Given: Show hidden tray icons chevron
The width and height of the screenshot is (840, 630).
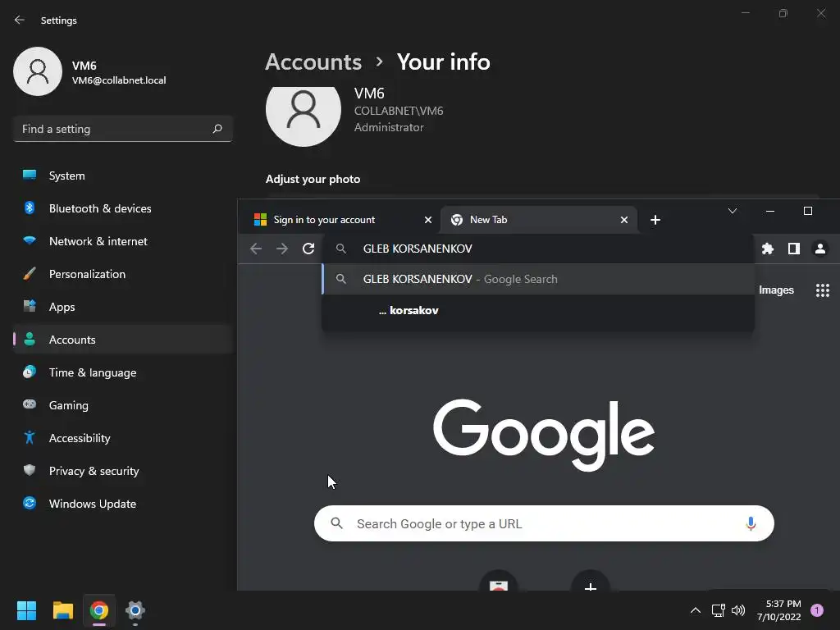Looking at the screenshot, I should [696, 610].
